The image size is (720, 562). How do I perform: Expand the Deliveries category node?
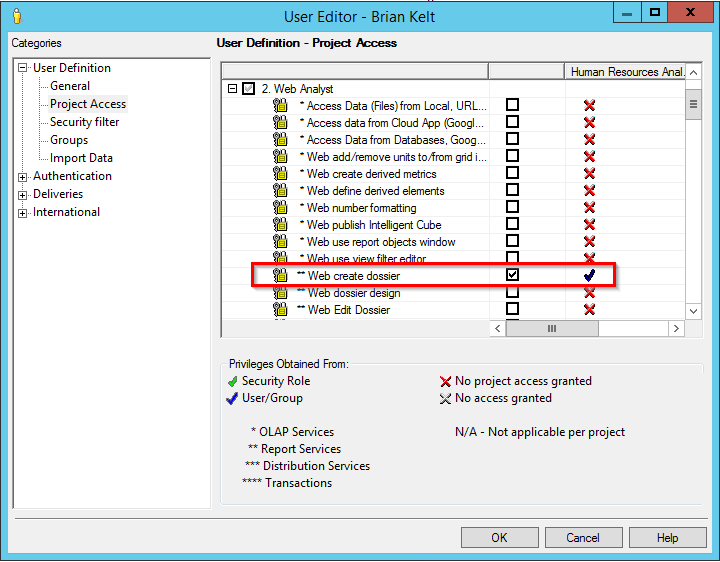pos(22,195)
